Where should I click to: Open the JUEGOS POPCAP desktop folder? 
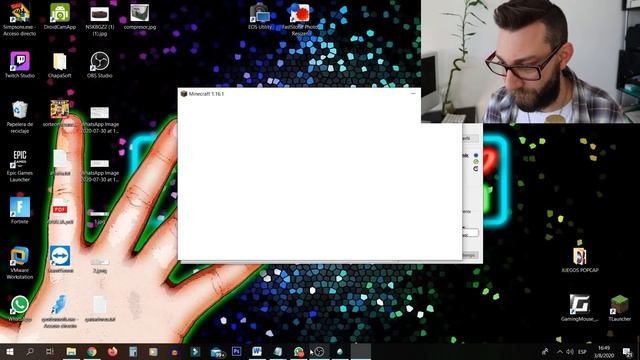[x=580, y=260]
